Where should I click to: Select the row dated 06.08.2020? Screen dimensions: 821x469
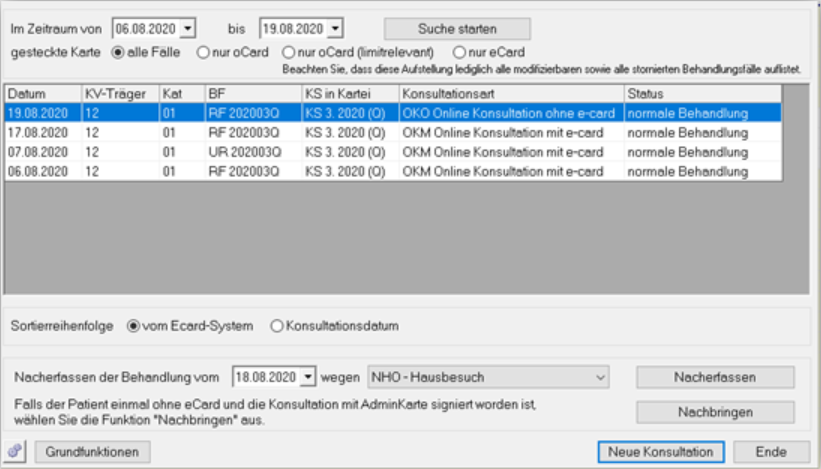coord(393,171)
